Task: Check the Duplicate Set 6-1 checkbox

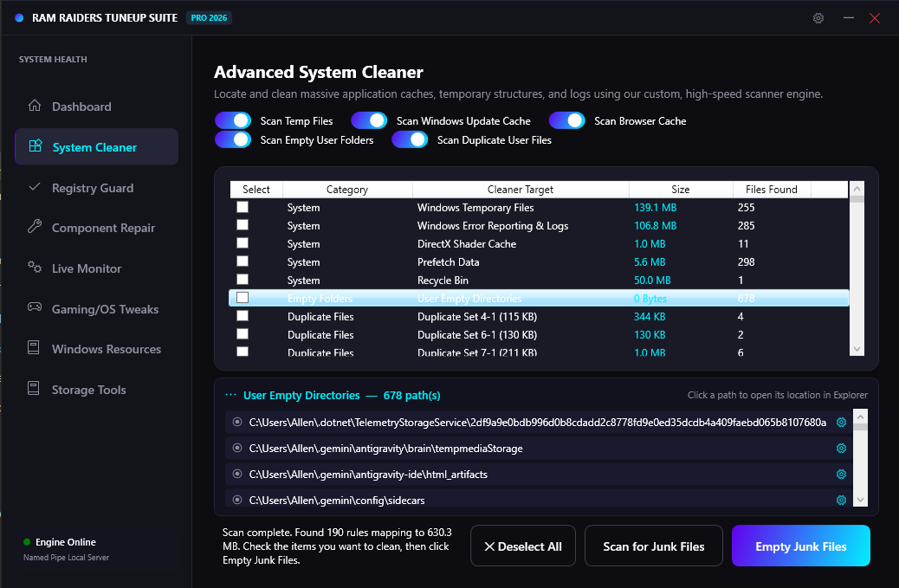Action: (243, 333)
